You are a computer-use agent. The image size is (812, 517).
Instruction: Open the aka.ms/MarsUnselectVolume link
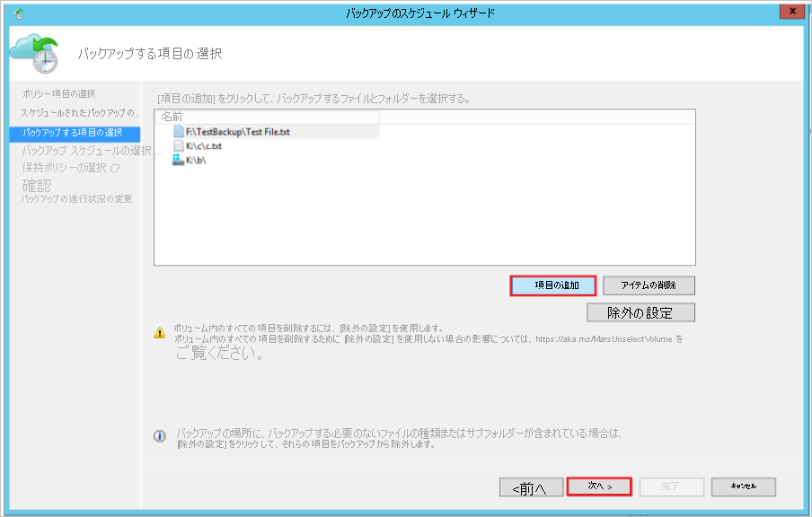[x=604, y=339]
